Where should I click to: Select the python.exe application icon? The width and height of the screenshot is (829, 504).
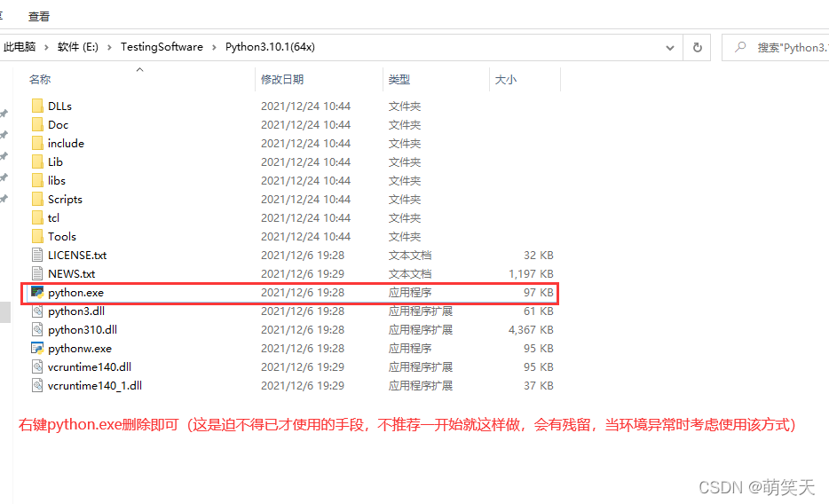pyautogui.click(x=37, y=292)
